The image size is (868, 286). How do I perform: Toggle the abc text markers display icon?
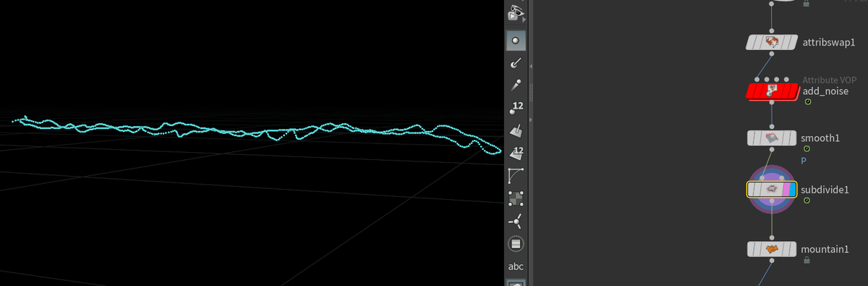pos(516,266)
